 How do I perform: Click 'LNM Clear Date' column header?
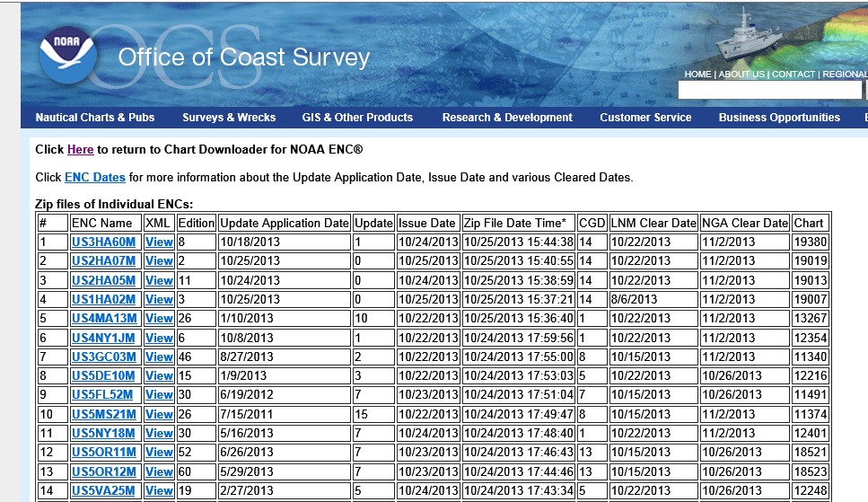pyautogui.click(x=653, y=224)
